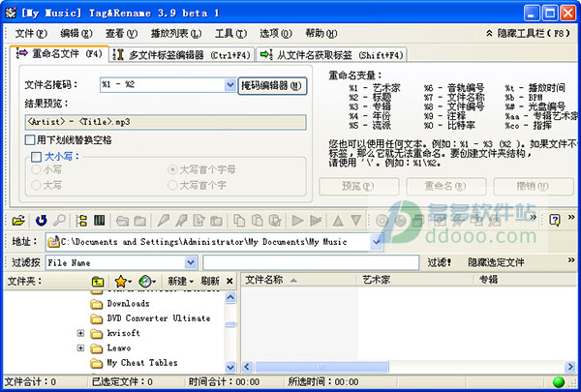This screenshot has height=392, width=581.
Task: Click the paste clipboard toolbar icon
Action: 258,221
